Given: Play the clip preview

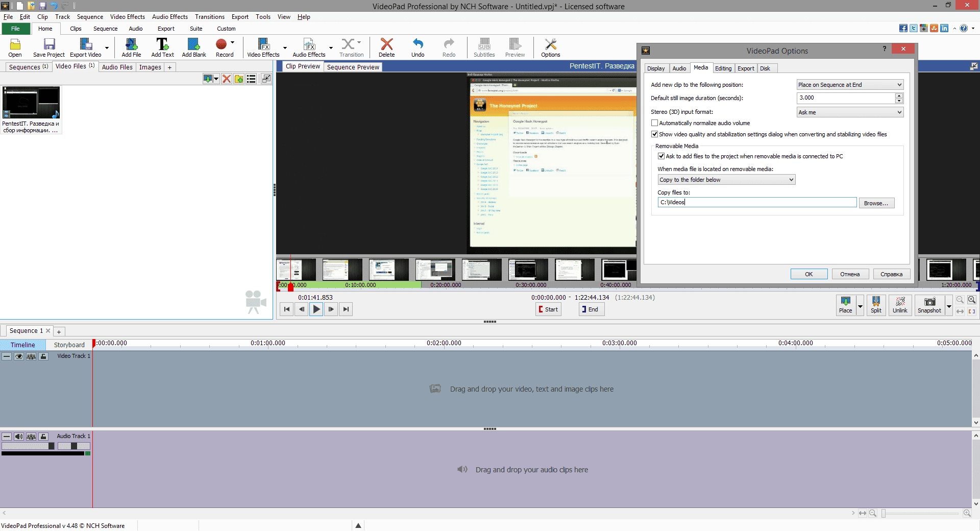Looking at the screenshot, I should coord(316,309).
